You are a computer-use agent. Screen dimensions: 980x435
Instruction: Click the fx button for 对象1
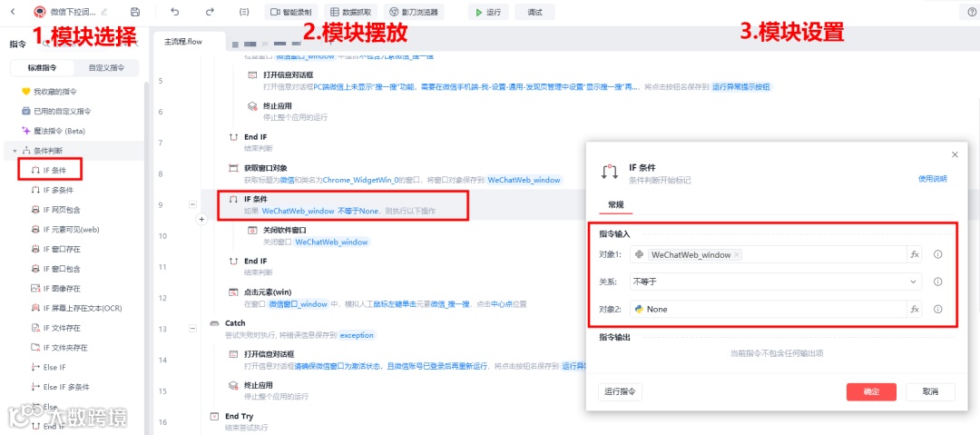pyautogui.click(x=915, y=255)
